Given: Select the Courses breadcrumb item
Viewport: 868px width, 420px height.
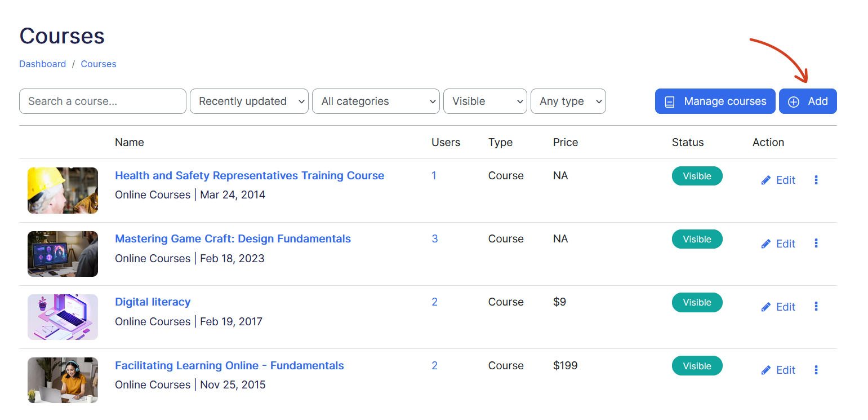Looking at the screenshot, I should (x=98, y=64).
